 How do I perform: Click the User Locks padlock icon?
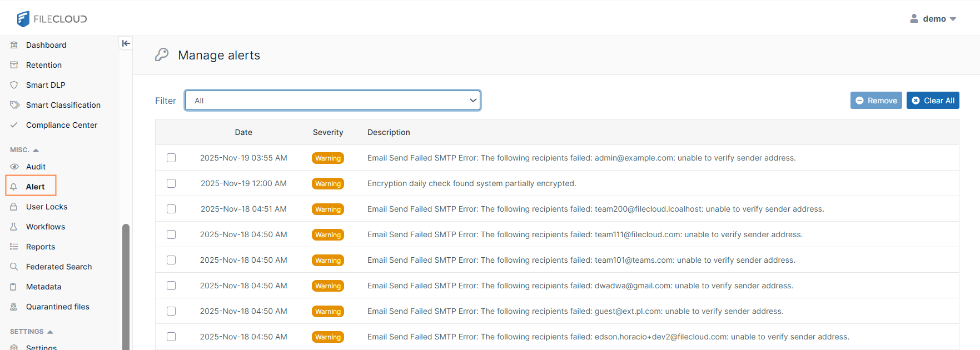pyautogui.click(x=14, y=207)
